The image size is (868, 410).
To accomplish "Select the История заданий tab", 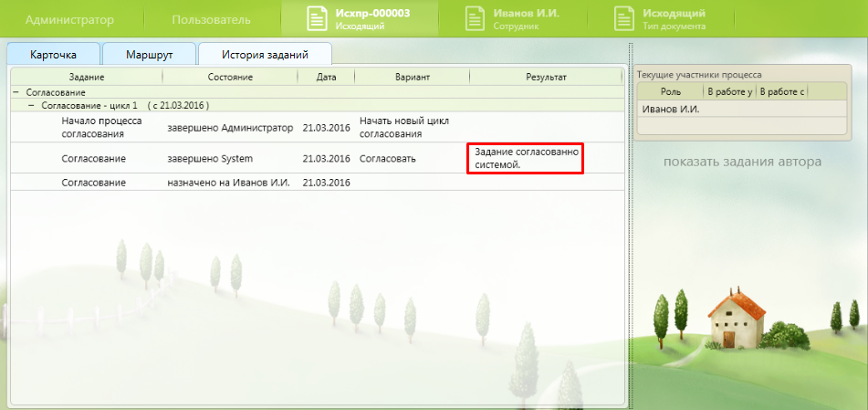I will [x=265, y=55].
